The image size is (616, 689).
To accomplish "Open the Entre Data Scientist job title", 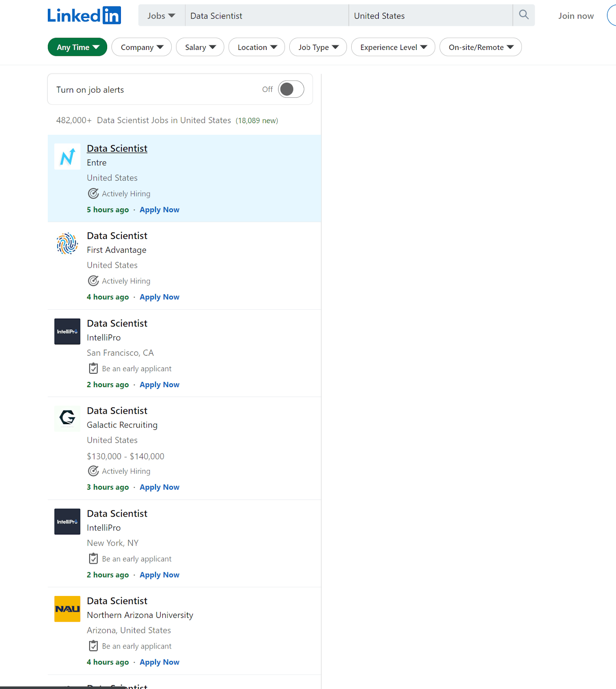I will 117,149.
